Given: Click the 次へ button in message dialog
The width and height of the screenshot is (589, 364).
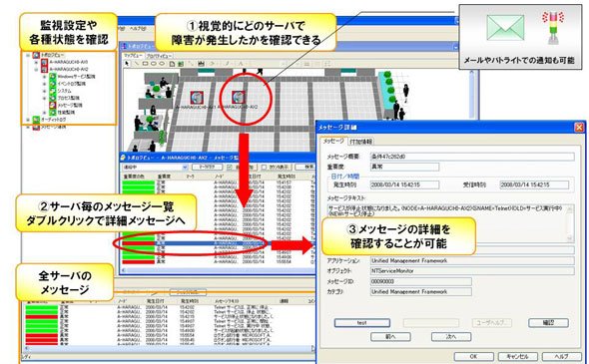Looking at the screenshot, I should click(x=451, y=337).
